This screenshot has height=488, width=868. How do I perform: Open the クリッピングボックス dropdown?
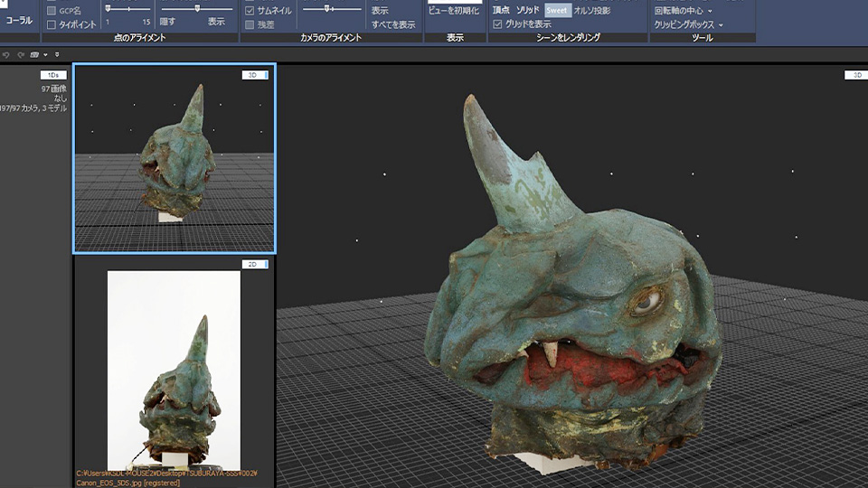(688, 24)
